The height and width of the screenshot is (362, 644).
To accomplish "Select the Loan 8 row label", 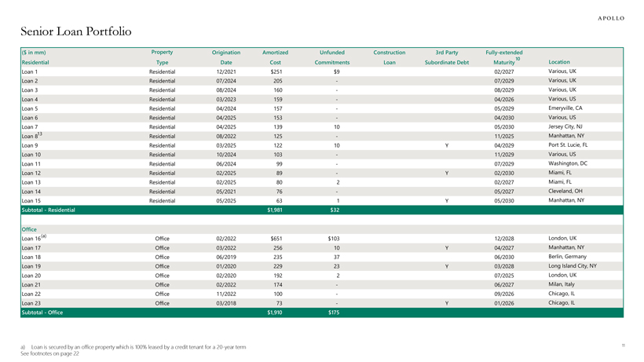I will click(x=31, y=136).
